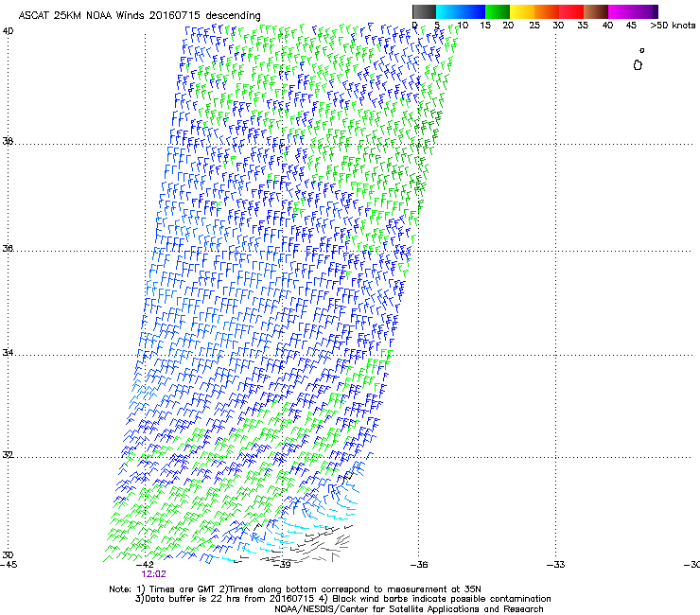Click longitude label '-45'
Viewport: 700px width, 615px height.
(9, 565)
